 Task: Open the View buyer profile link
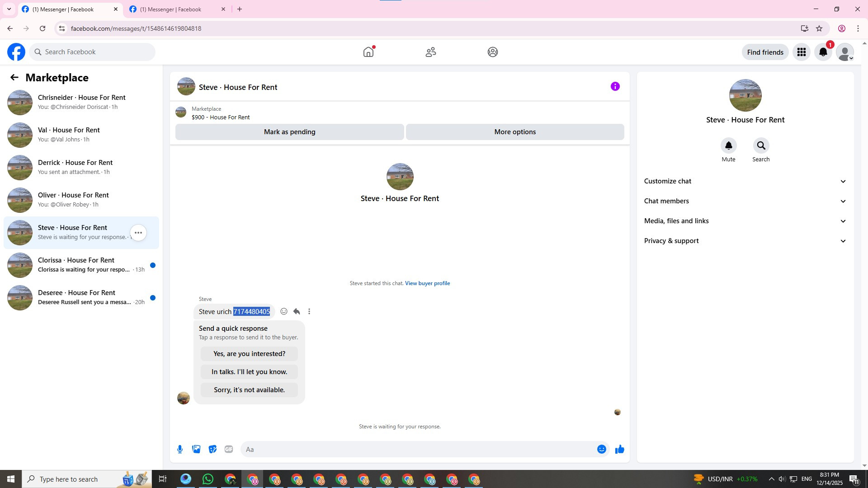[427, 283]
